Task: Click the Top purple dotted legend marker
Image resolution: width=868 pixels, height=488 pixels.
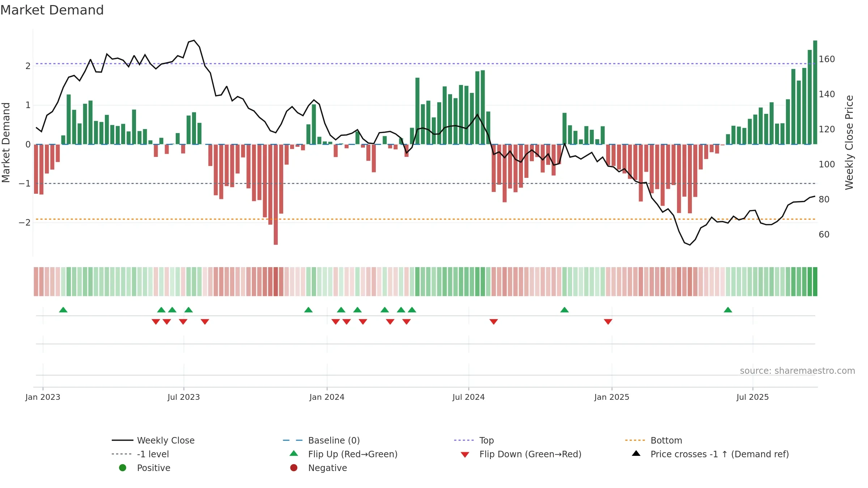Action: 464,440
